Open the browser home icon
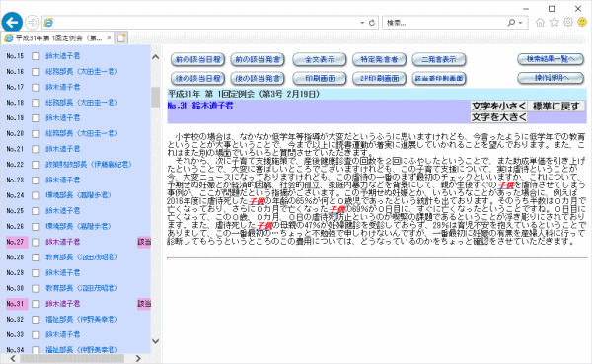 pyautogui.click(x=541, y=23)
